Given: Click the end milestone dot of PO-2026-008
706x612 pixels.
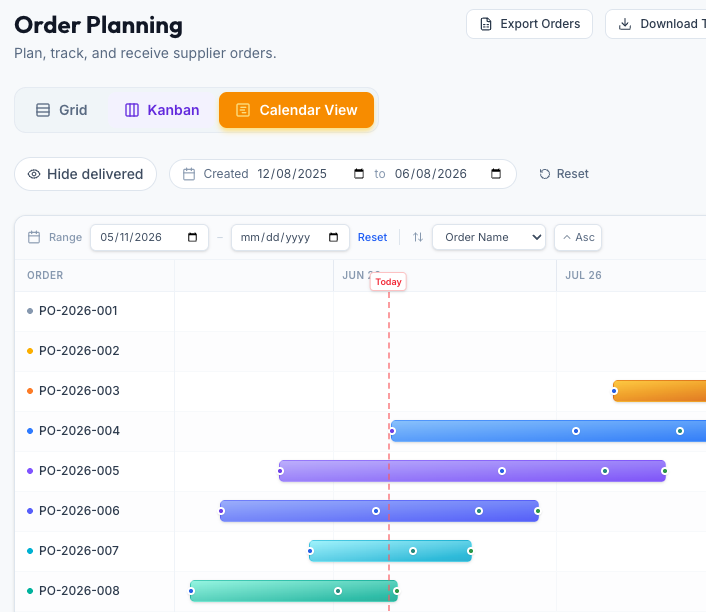Looking at the screenshot, I should [x=396, y=591].
